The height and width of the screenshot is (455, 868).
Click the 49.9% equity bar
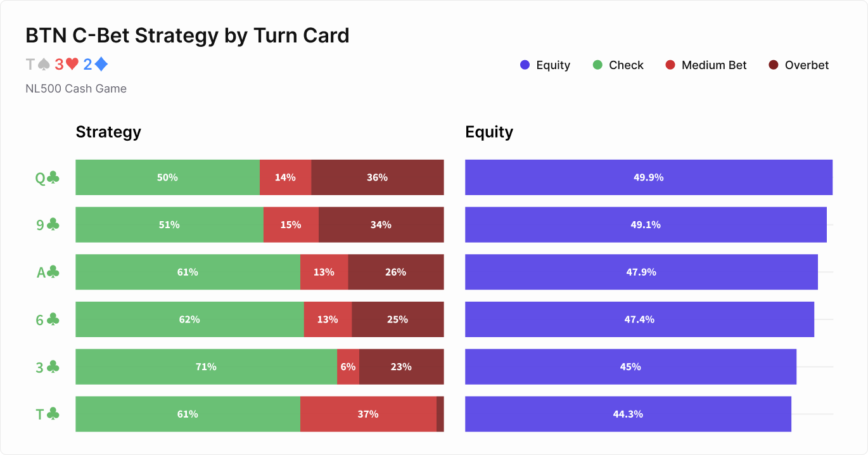click(x=648, y=177)
